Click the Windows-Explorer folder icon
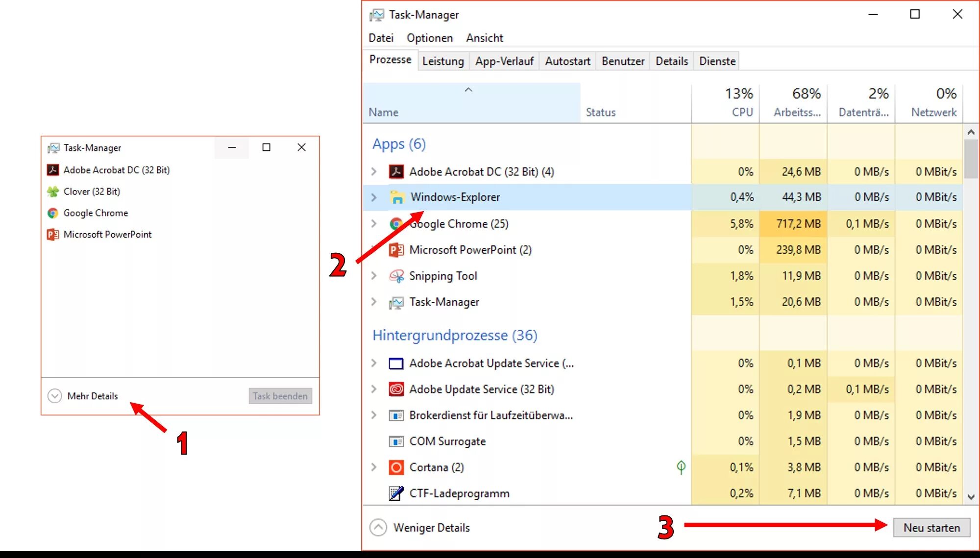Viewport: 980px width, 558px height. (396, 197)
